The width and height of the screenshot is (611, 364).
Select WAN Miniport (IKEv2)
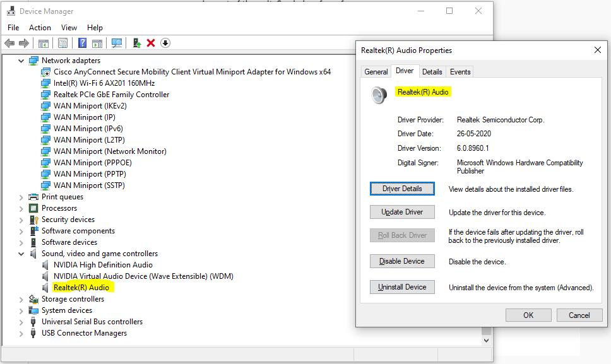tap(90, 106)
